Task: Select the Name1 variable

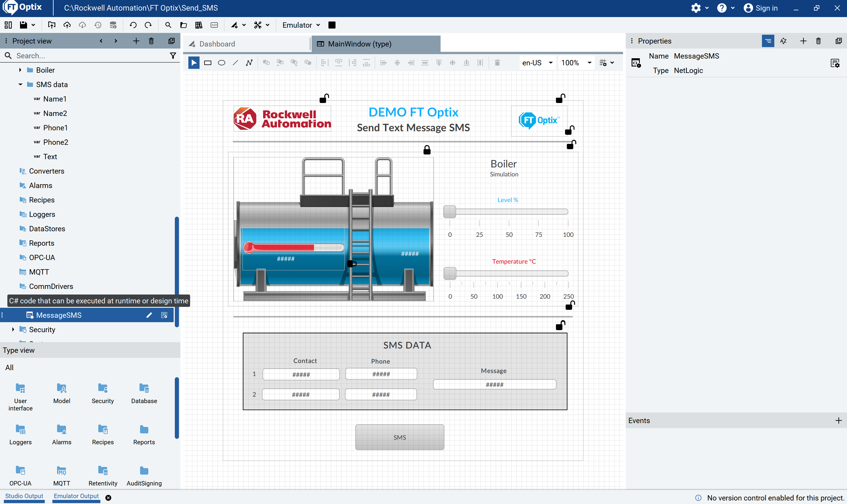Action: coord(55,99)
